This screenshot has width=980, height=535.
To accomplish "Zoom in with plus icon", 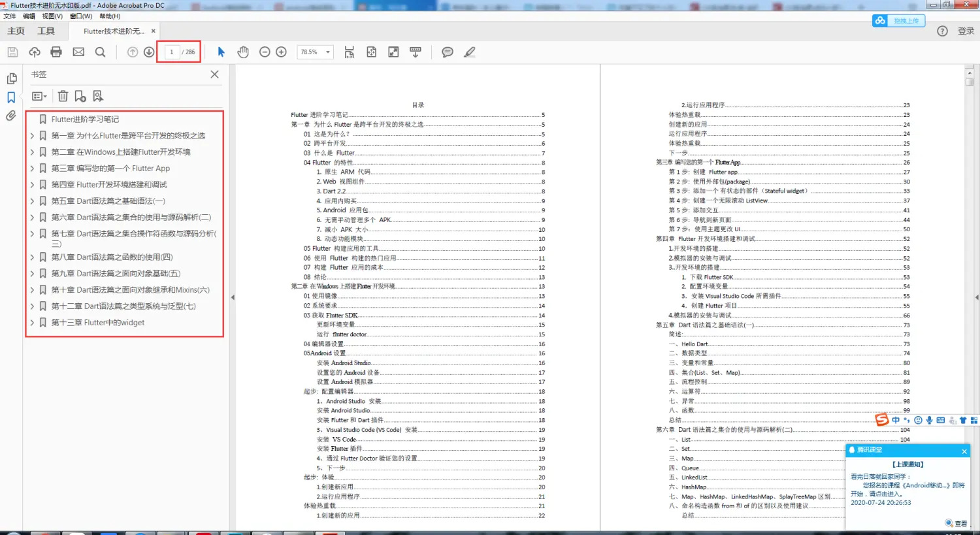I will (281, 52).
